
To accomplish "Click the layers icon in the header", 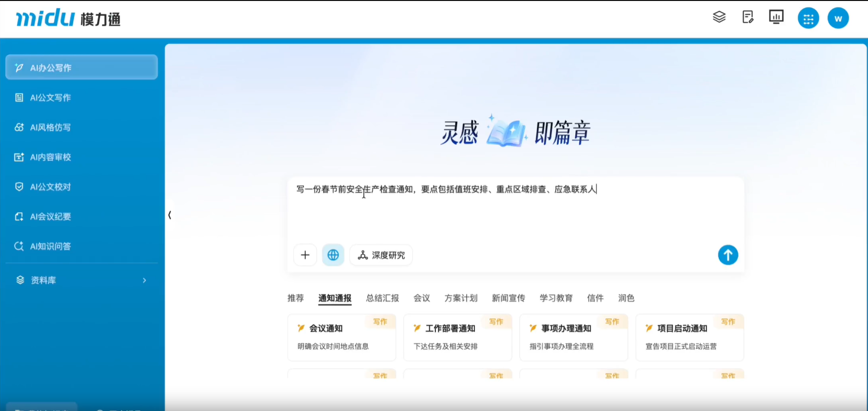I will click(x=719, y=17).
